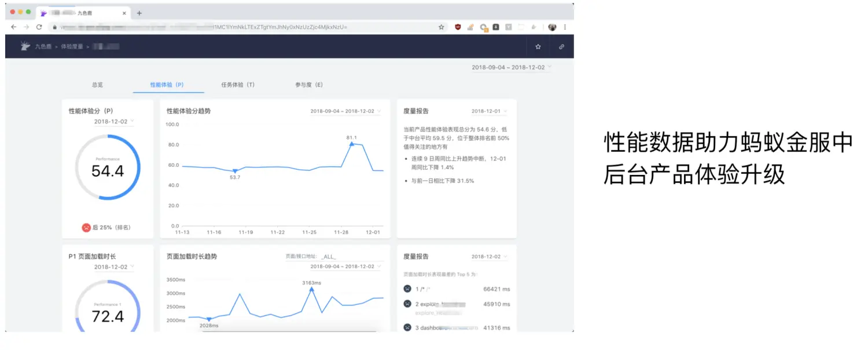Open 性能体验分 (P) date dropdown 2018-12-02
The height and width of the screenshot is (350, 868).
coord(114,122)
